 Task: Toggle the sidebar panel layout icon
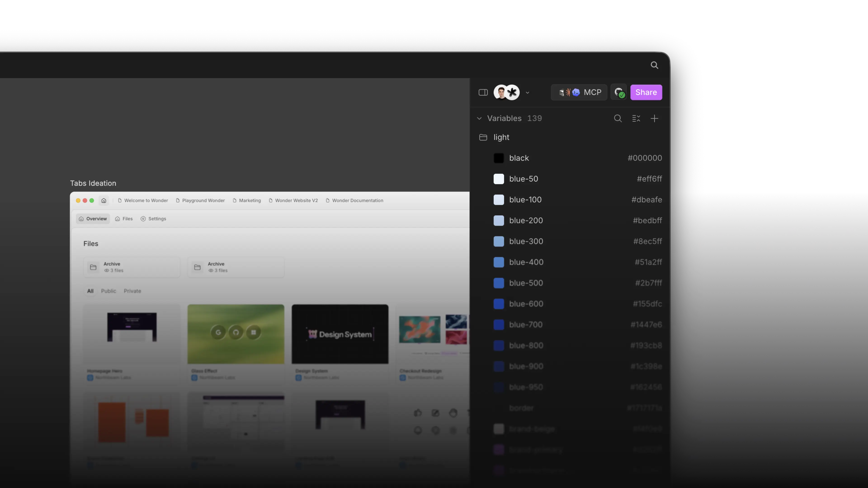(483, 92)
